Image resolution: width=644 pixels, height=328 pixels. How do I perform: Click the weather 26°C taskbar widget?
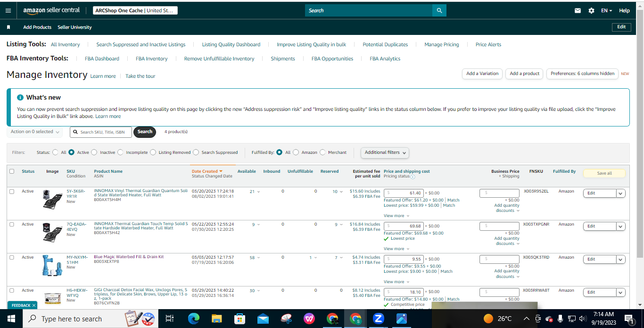[x=498, y=319]
